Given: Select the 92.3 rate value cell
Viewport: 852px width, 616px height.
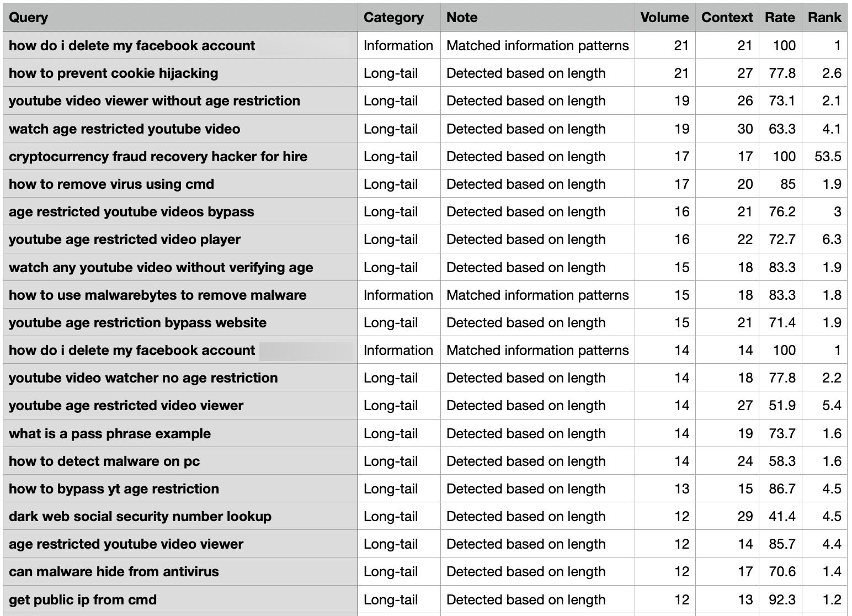Looking at the screenshot, I should (x=780, y=599).
